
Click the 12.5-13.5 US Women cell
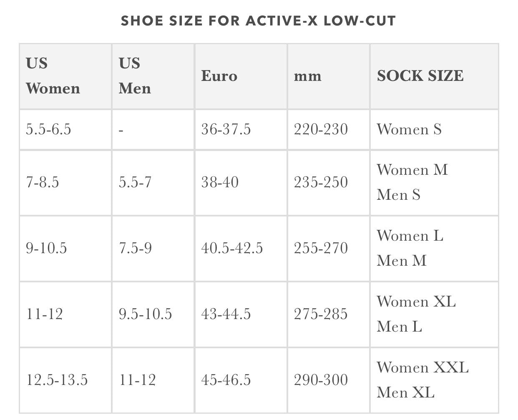[57, 380]
